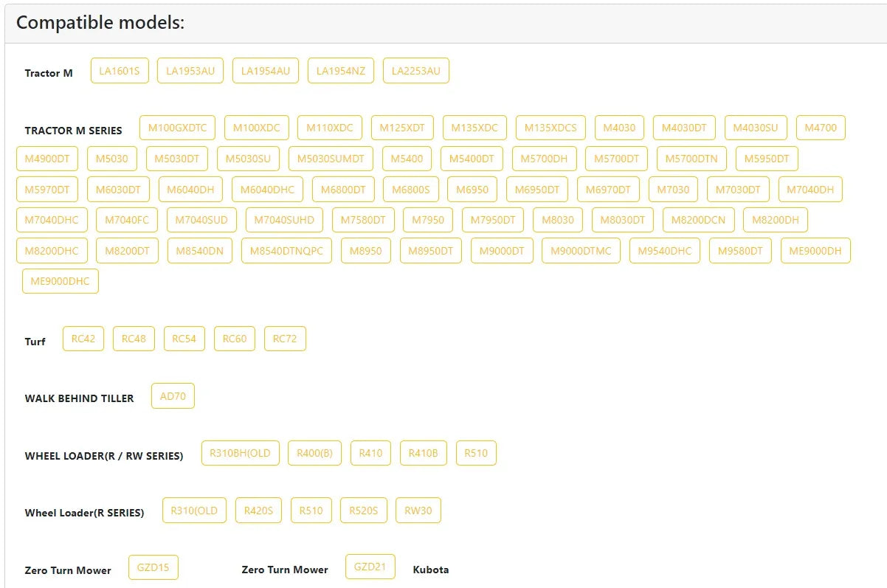Select the R410B wheel loader tag
Screen dimensions: 887x588
click(424, 453)
